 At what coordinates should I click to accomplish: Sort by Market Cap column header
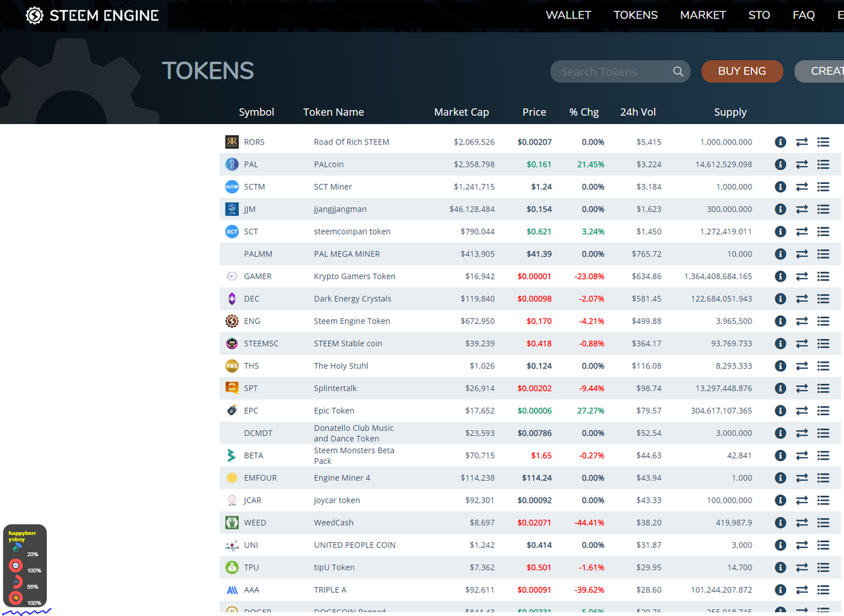[462, 112]
